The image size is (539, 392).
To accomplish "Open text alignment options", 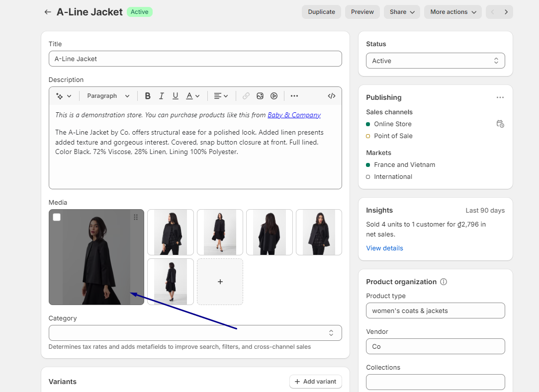I will pos(221,96).
